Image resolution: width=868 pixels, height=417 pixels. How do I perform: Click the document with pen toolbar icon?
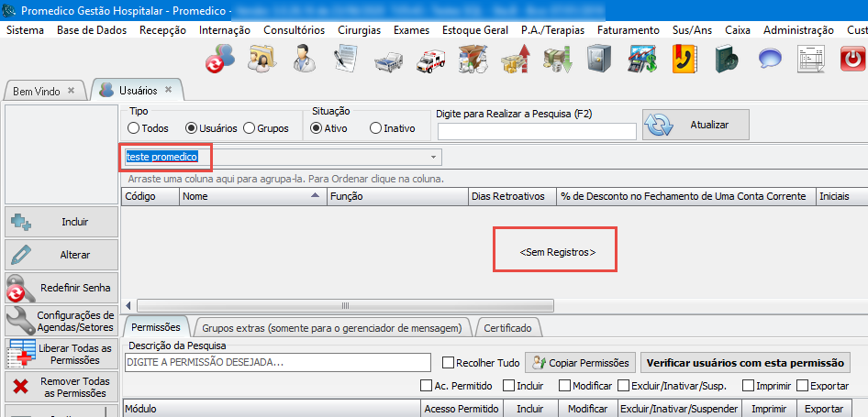[x=346, y=60]
